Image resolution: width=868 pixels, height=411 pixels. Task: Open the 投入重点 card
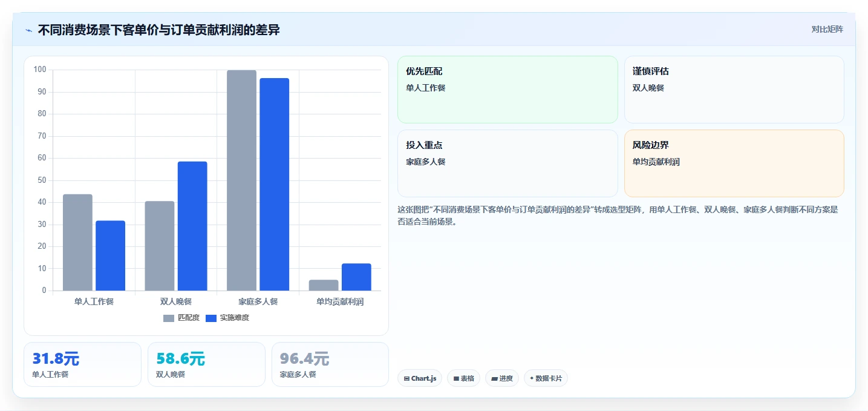(507, 163)
